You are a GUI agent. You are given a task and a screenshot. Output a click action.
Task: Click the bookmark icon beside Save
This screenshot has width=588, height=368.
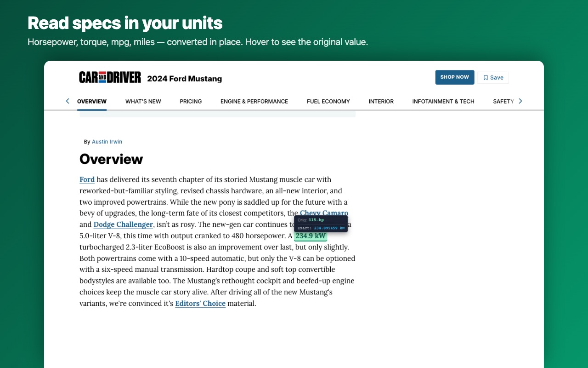pyautogui.click(x=486, y=78)
